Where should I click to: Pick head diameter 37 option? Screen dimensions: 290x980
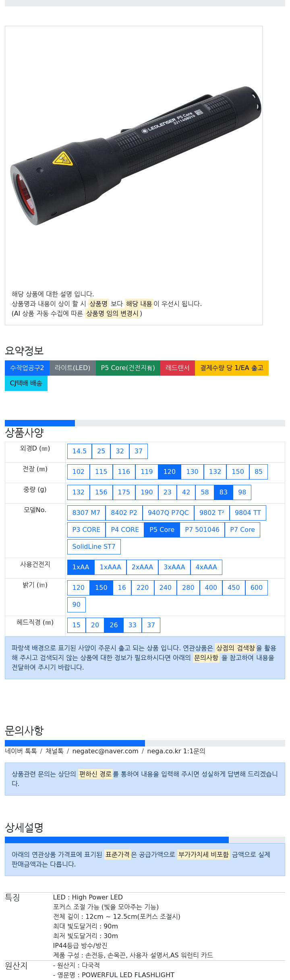coord(151,625)
